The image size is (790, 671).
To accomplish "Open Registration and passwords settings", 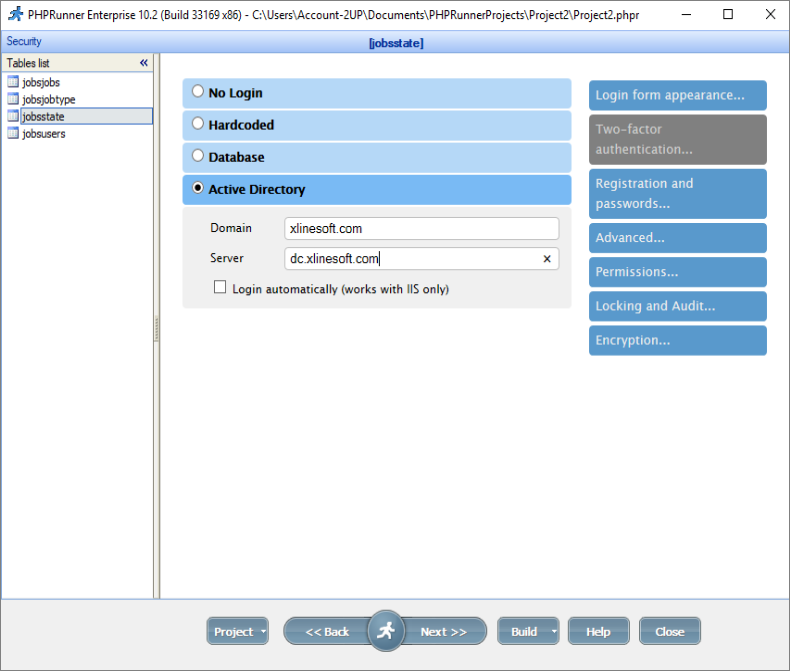I will click(678, 194).
